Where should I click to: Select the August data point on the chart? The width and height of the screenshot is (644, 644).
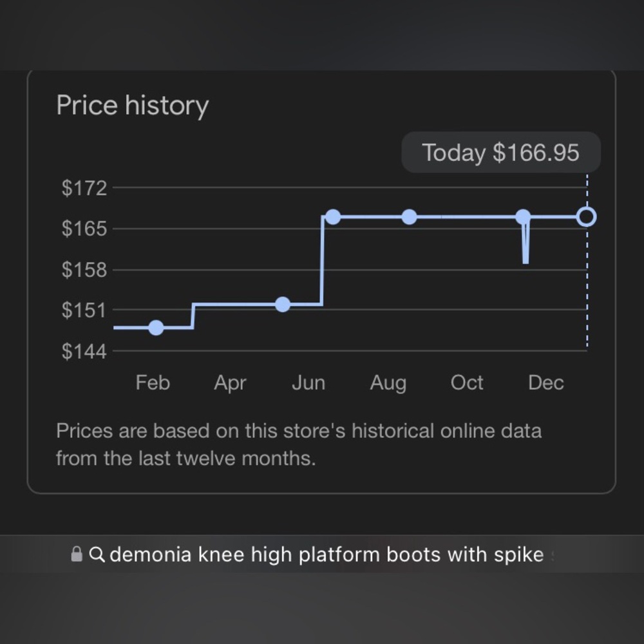tap(409, 217)
